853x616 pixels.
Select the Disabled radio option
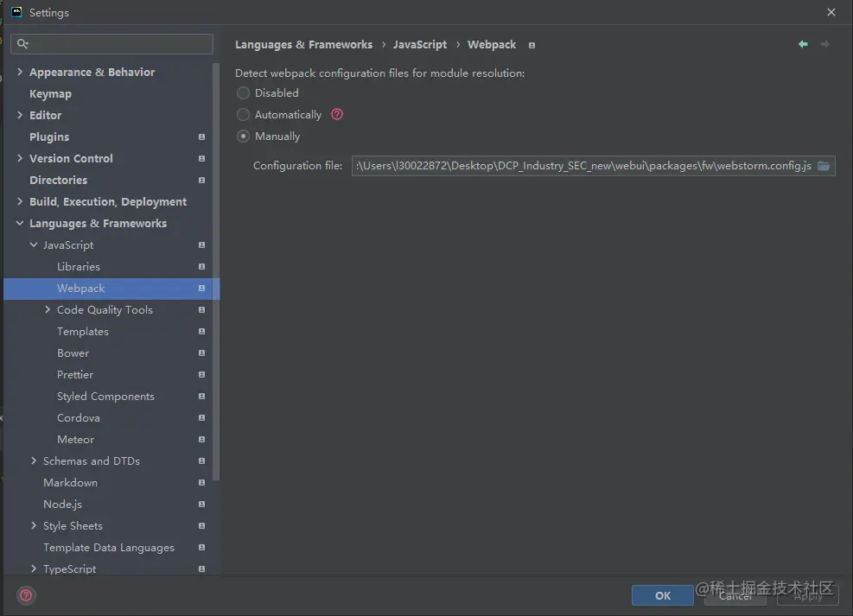pos(243,93)
